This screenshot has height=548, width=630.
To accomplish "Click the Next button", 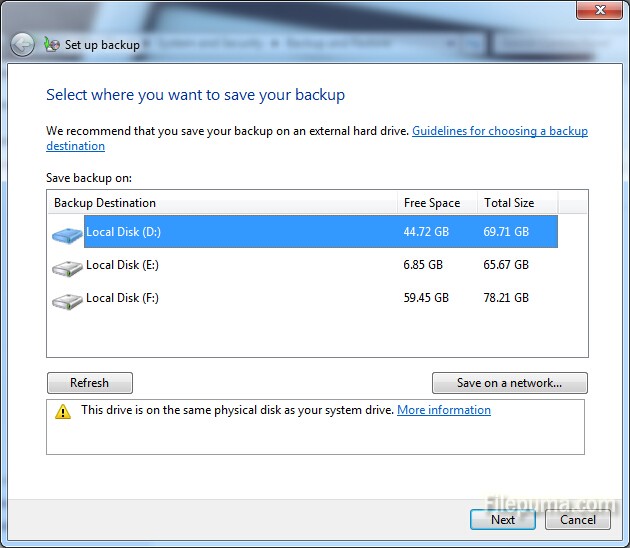I will tap(503, 519).
